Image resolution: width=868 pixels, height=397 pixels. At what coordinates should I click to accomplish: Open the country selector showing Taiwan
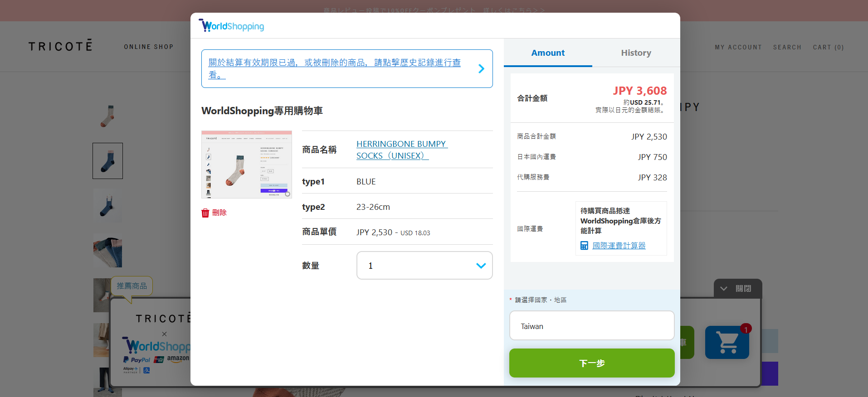[592, 325]
